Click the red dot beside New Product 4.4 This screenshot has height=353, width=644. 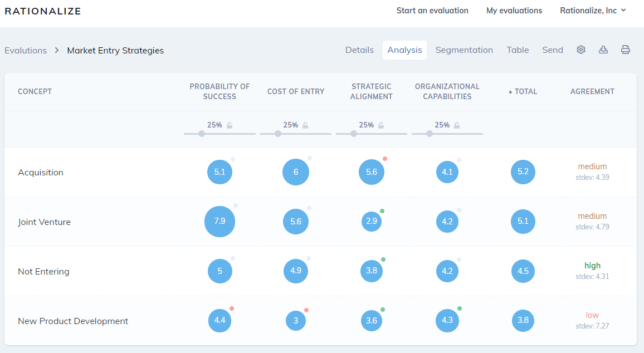(232, 308)
